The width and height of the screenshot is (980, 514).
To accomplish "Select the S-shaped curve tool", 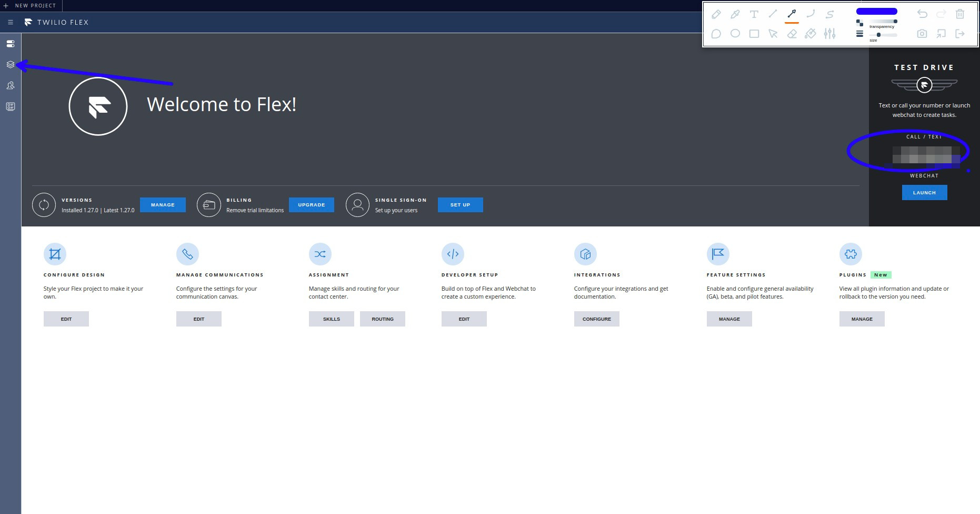I will coord(829,14).
